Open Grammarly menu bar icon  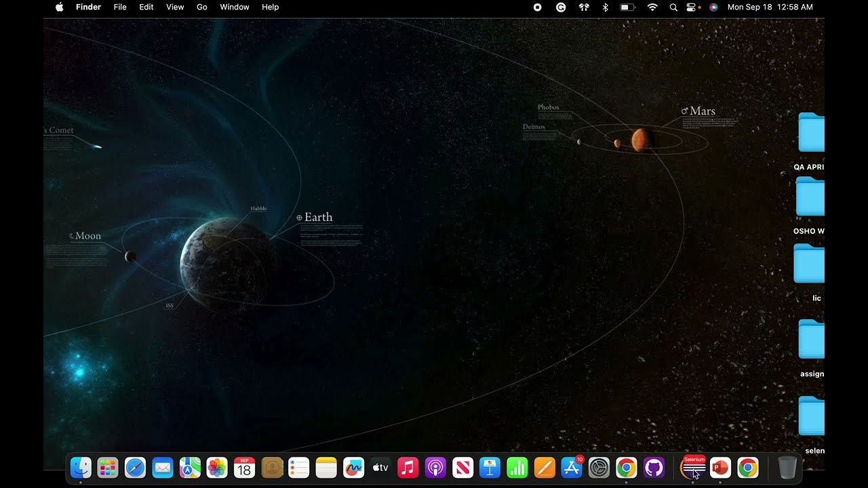[x=561, y=7]
